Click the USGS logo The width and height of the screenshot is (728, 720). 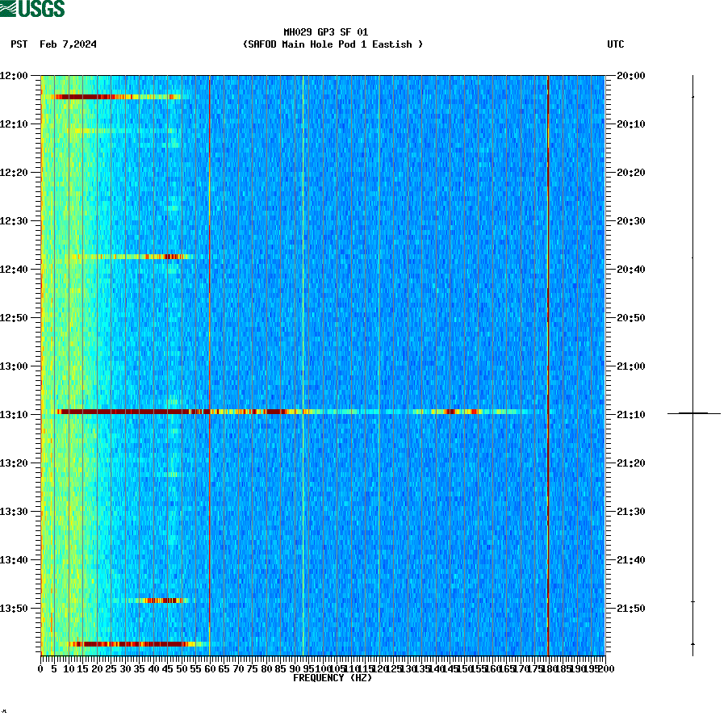32,8
